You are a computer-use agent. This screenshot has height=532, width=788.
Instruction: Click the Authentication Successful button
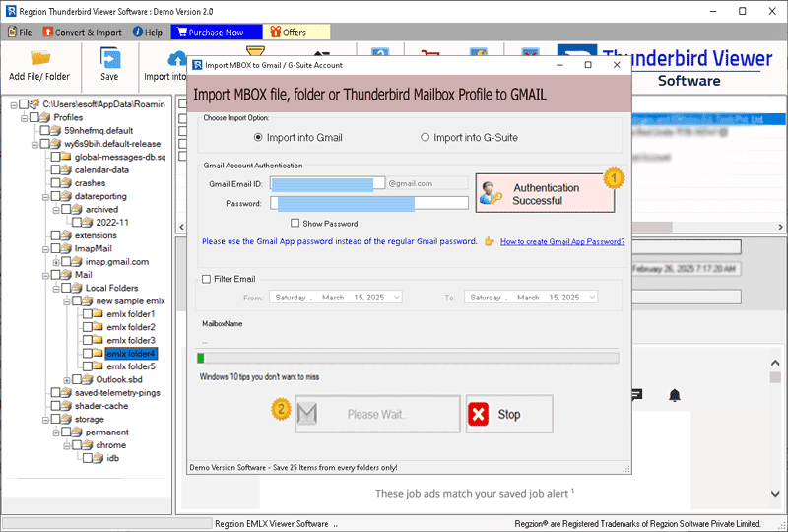546,193
